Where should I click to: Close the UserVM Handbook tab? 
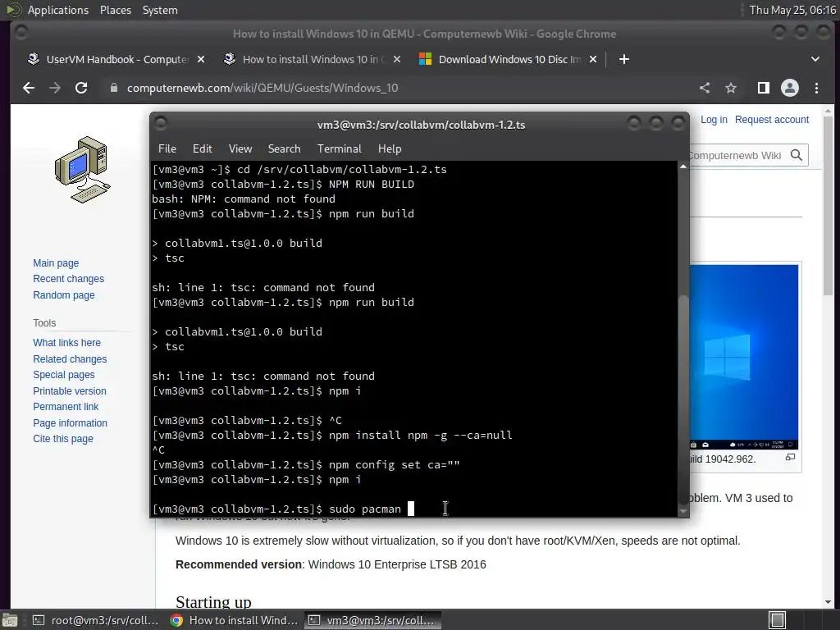(x=201, y=59)
